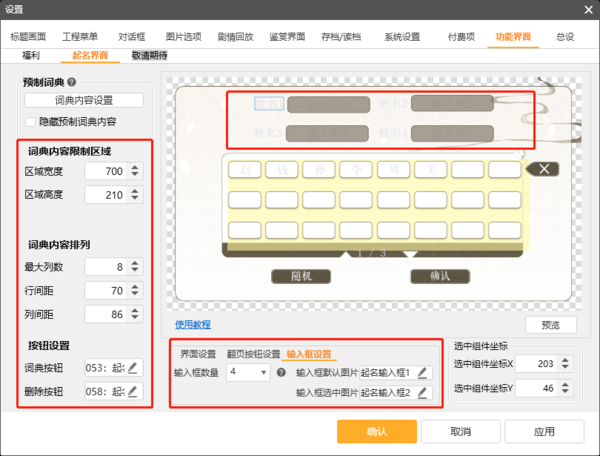This screenshot has width=600, height=456.
Task: Click the pencil icon beside 词典按钮
Action: pos(134,367)
